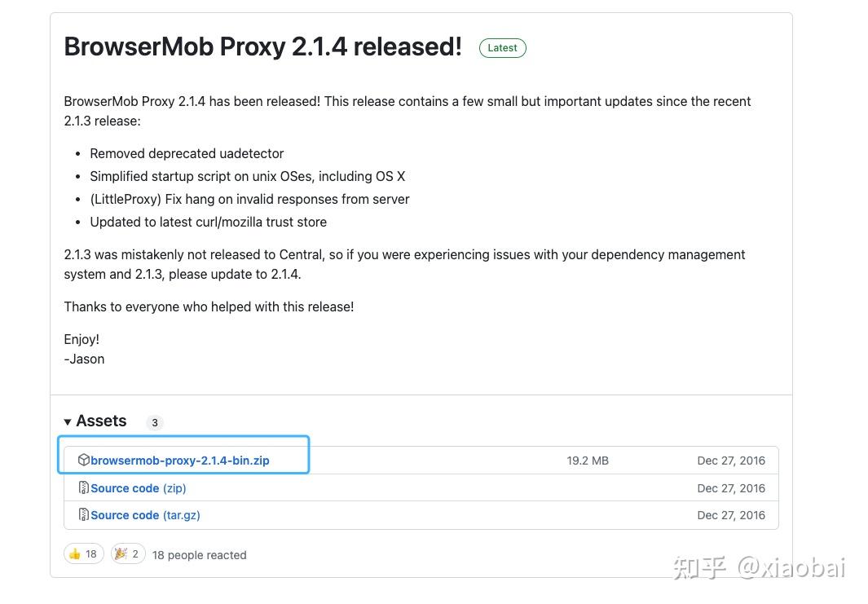React with the thumbs up emoji
Image resolution: width=868 pixels, height=604 pixels.
point(75,554)
